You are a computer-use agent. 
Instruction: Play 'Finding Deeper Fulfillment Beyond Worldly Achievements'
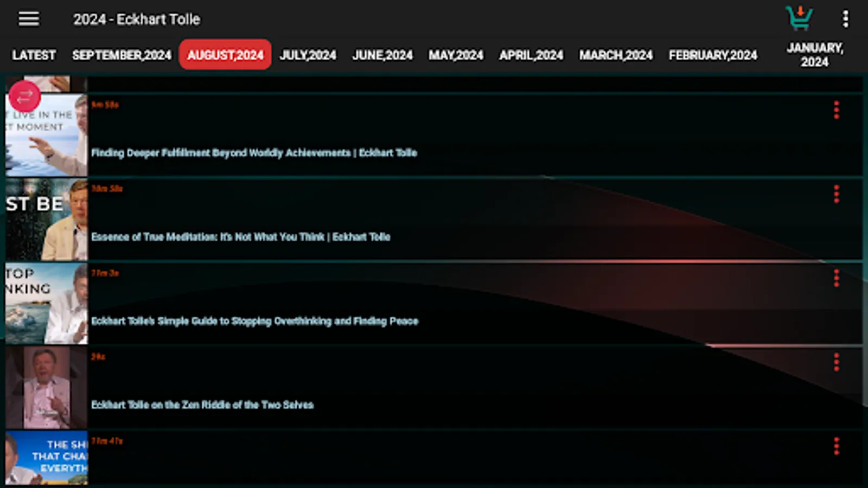click(254, 153)
